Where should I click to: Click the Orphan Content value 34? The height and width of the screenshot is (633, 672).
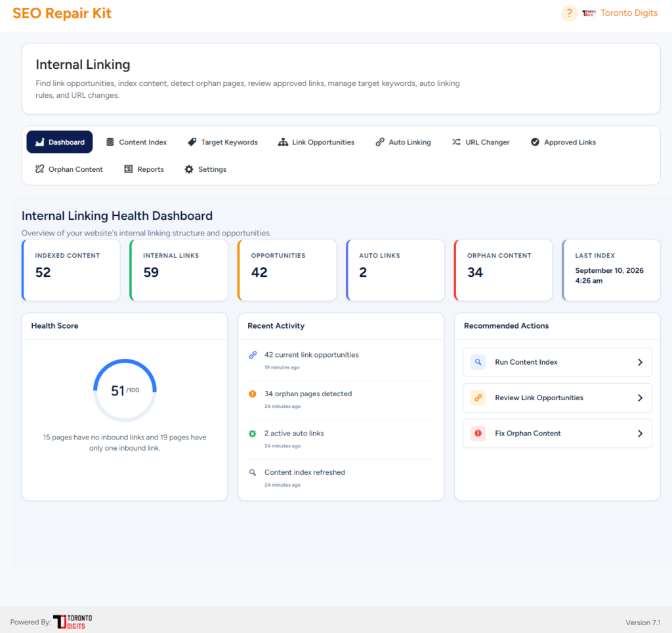[x=475, y=272]
